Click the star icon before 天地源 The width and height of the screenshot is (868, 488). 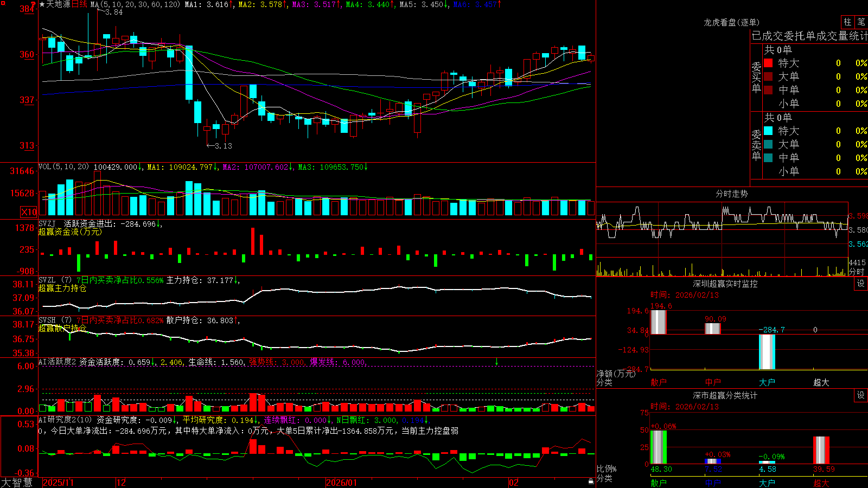(x=42, y=4)
